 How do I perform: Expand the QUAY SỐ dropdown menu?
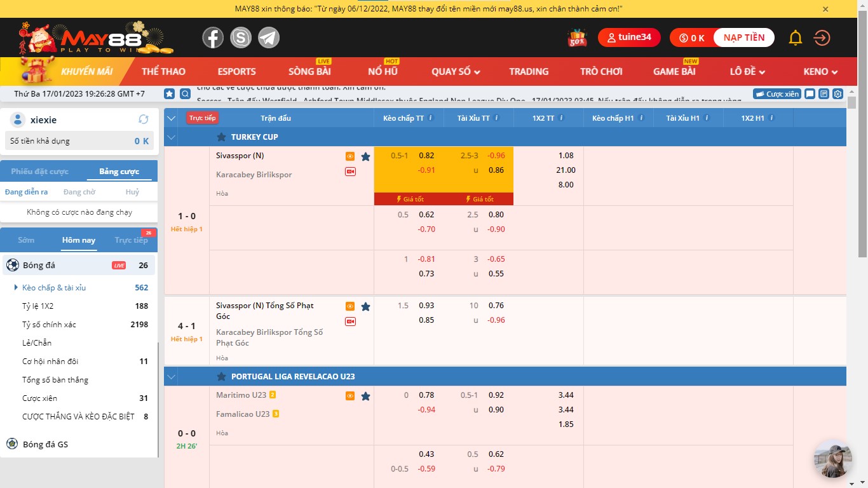click(x=456, y=72)
